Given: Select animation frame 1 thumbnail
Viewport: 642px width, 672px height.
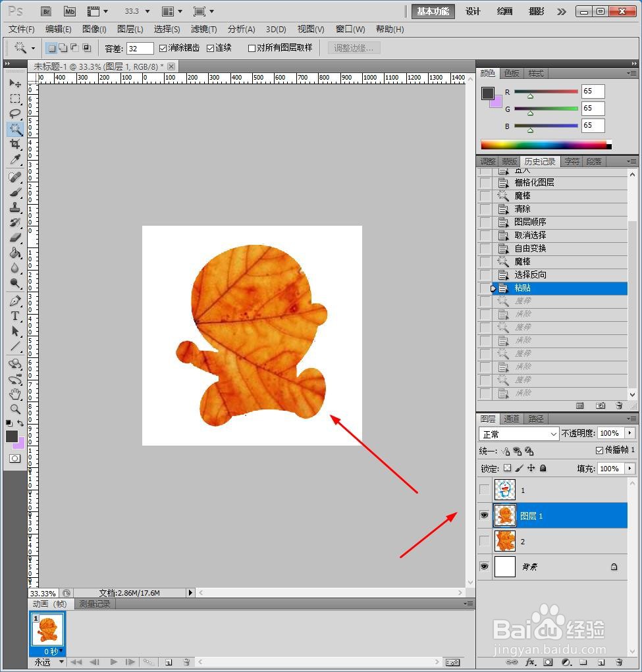Looking at the screenshot, I should pyautogui.click(x=47, y=630).
